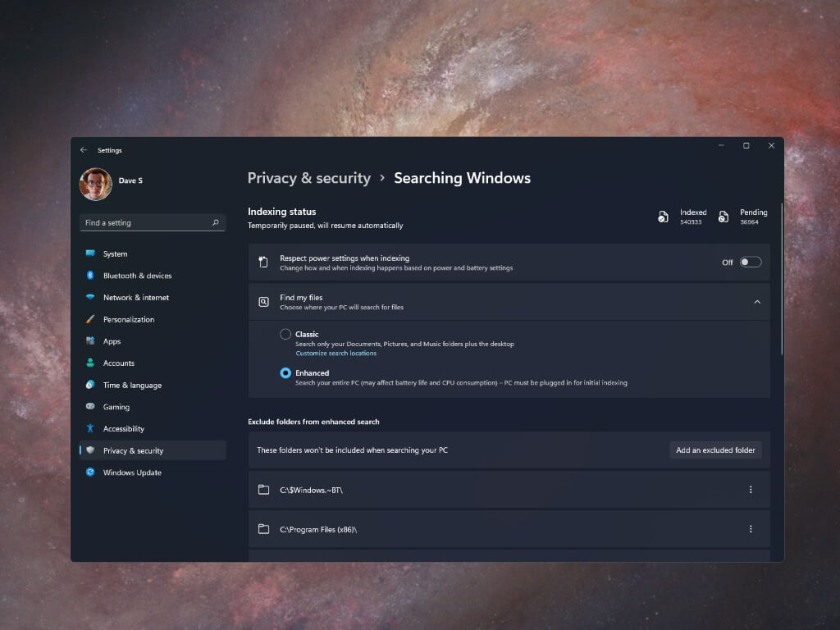The image size is (840, 630).
Task: Open Accessibility settings
Action: [x=152, y=428]
